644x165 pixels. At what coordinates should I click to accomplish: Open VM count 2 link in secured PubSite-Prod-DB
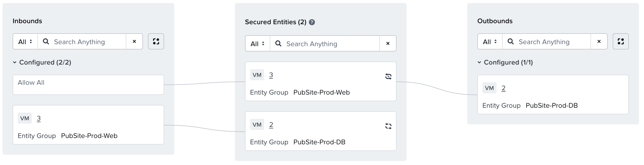click(x=271, y=125)
